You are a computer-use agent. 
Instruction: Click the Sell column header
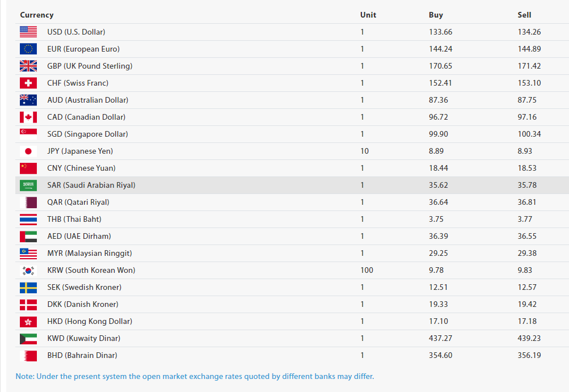(x=524, y=15)
